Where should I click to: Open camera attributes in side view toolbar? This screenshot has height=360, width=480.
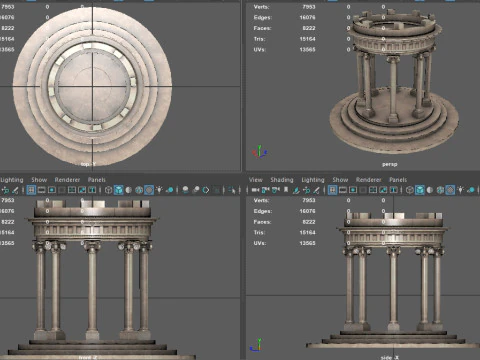point(276,190)
